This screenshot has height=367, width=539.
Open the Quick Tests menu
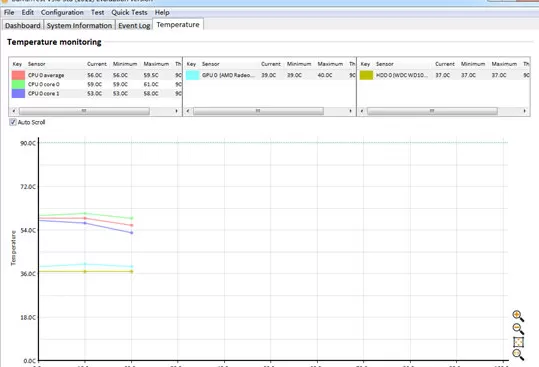[x=129, y=12]
